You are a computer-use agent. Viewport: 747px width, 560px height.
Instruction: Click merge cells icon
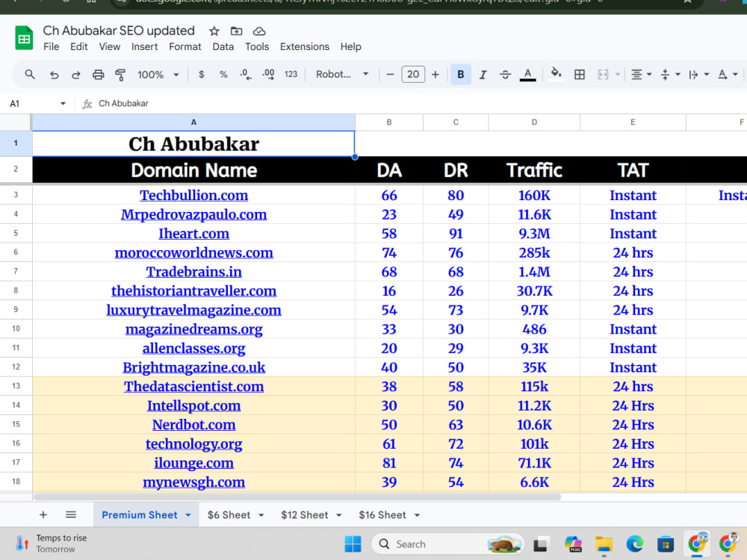click(603, 74)
